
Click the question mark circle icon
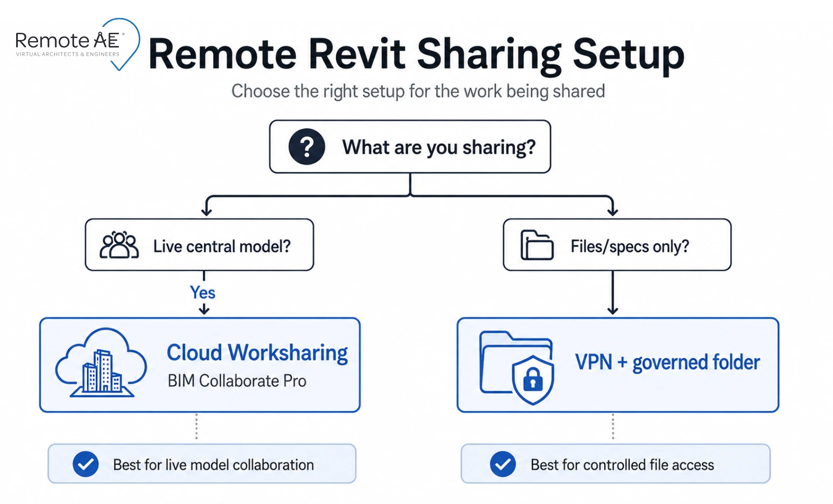pyautogui.click(x=307, y=147)
